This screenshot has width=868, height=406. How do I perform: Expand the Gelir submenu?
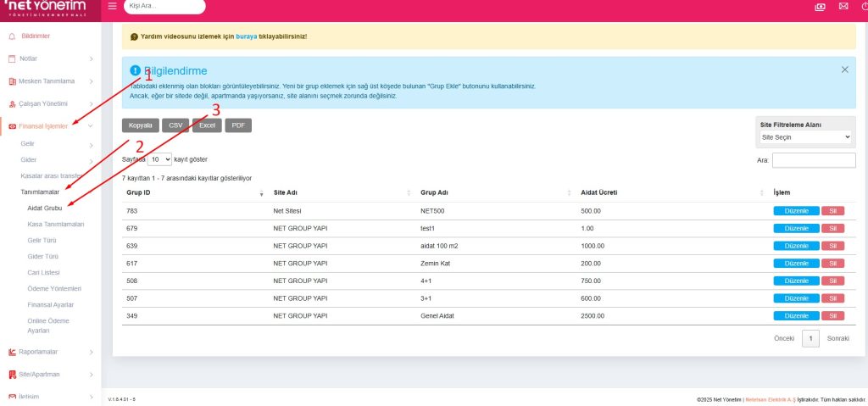click(x=91, y=145)
